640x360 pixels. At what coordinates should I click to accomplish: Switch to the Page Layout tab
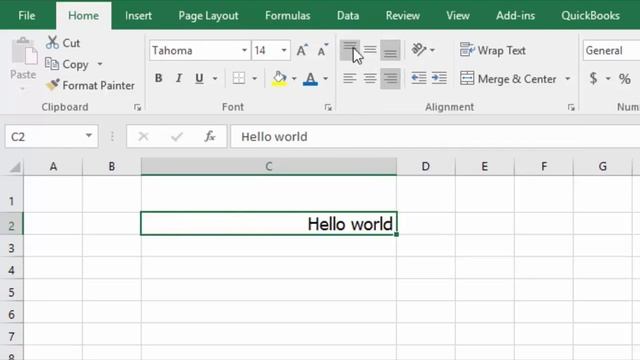click(x=208, y=16)
